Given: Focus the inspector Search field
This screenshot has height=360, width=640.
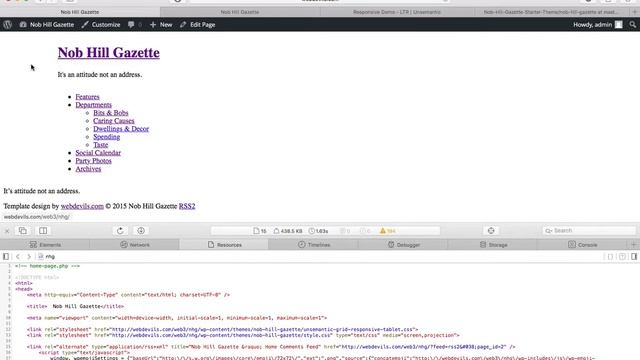Looking at the screenshot, I should pyautogui.click(x=589, y=231).
